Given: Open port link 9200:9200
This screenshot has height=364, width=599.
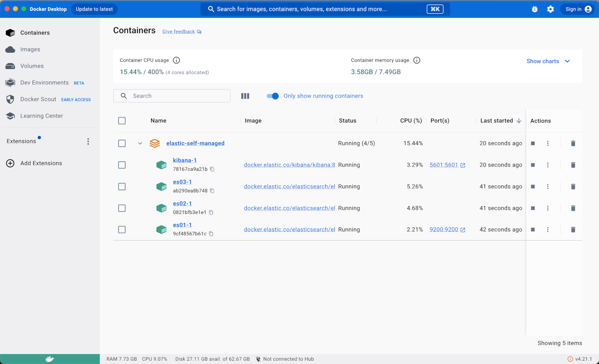Looking at the screenshot, I should pos(448,230).
